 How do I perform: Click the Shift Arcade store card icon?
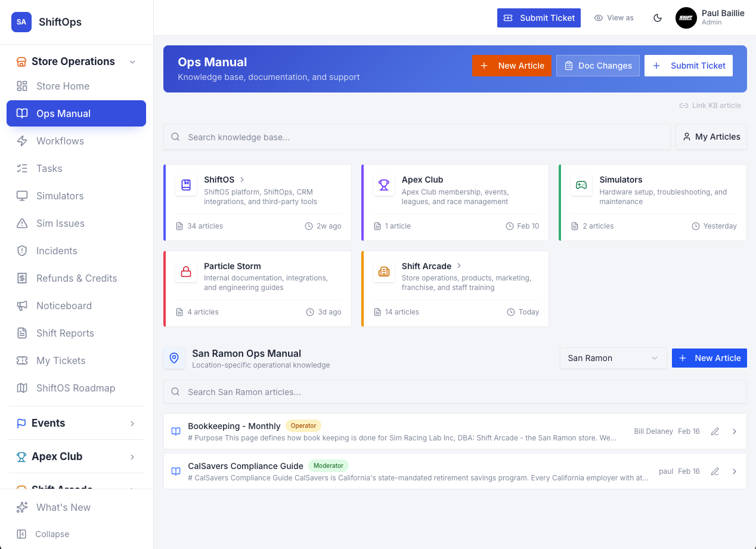click(384, 272)
